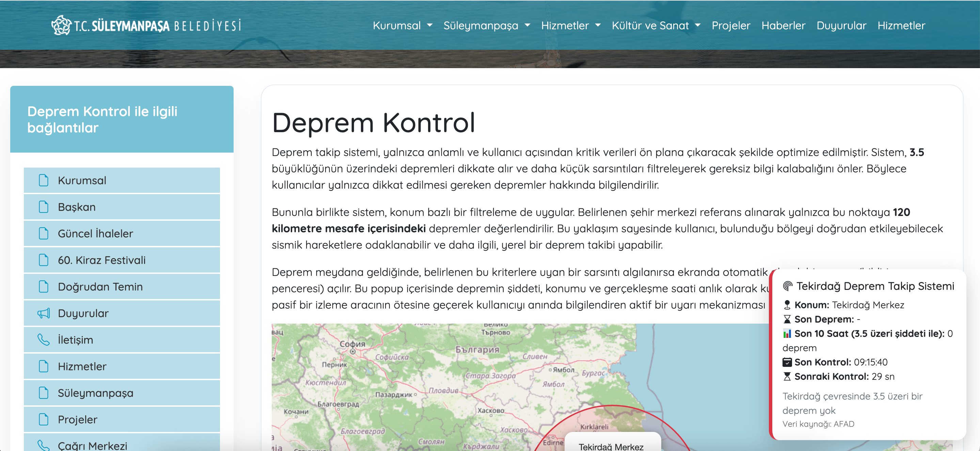This screenshot has height=451, width=980.
Task: Click the hourglass icon next to Son Deprem
Action: click(787, 319)
